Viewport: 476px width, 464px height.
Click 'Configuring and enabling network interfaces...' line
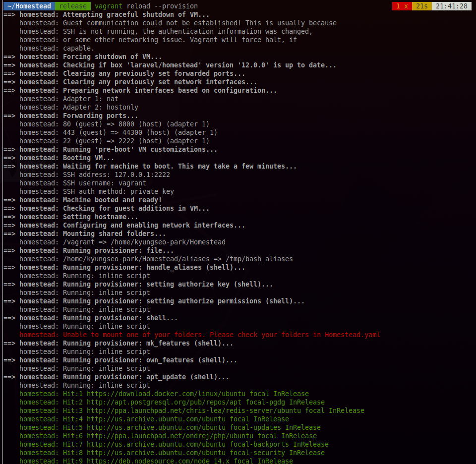(124, 226)
